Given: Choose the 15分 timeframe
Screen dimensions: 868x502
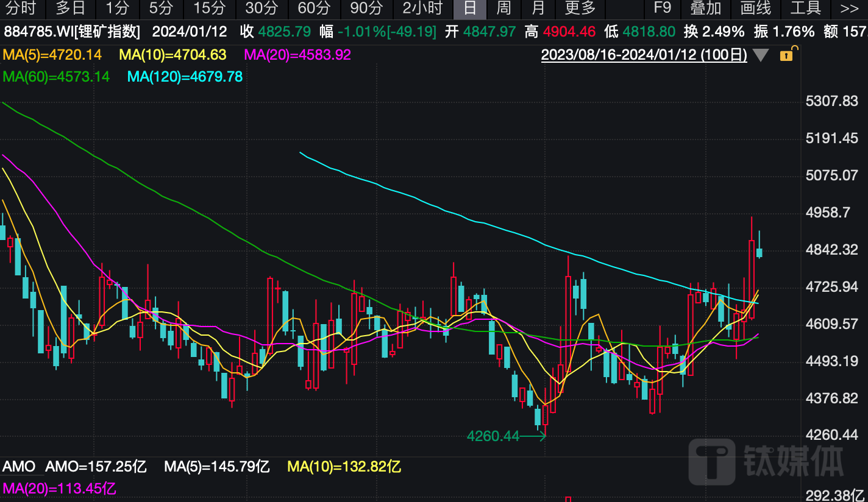Looking at the screenshot, I should point(210,9).
